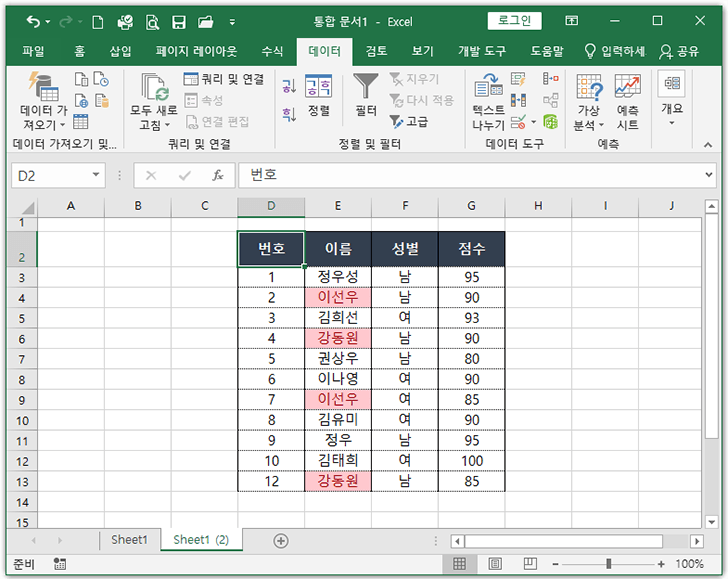Click the 도움말 help tab
The width and height of the screenshot is (728, 579).
tap(547, 51)
